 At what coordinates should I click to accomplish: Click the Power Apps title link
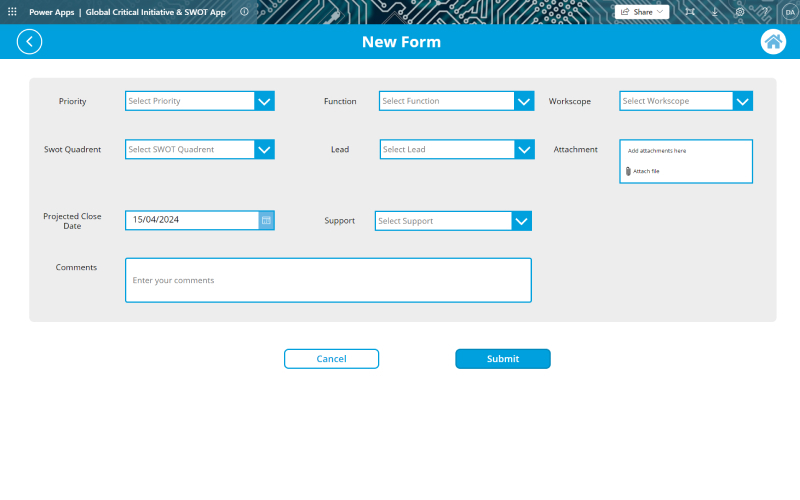52,12
